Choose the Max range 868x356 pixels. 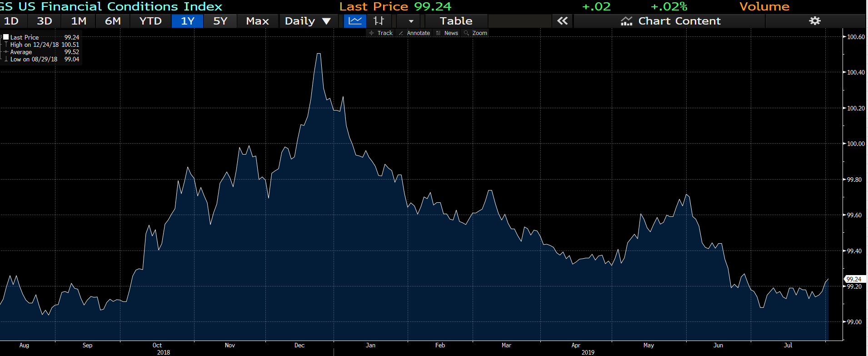(x=258, y=21)
